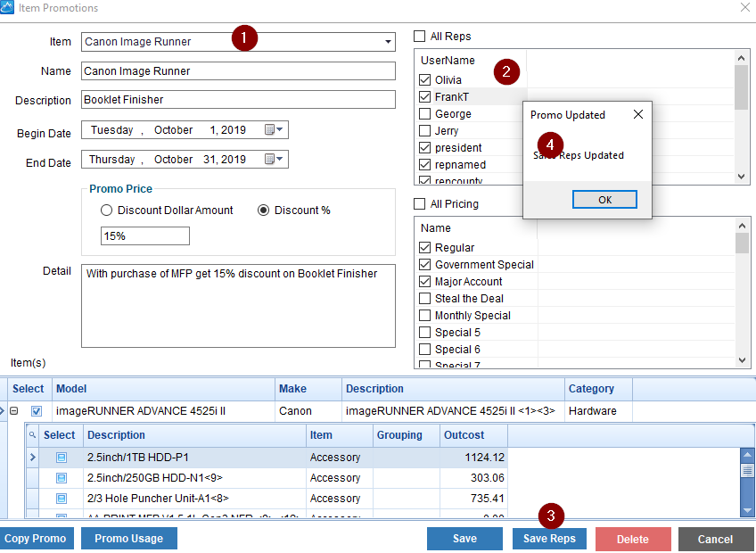The width and height of the screenshot is (756, 553).
Task: Select the 2.5inch/1TB HDD-P1 row select icon
Action: tap(62, 458)
